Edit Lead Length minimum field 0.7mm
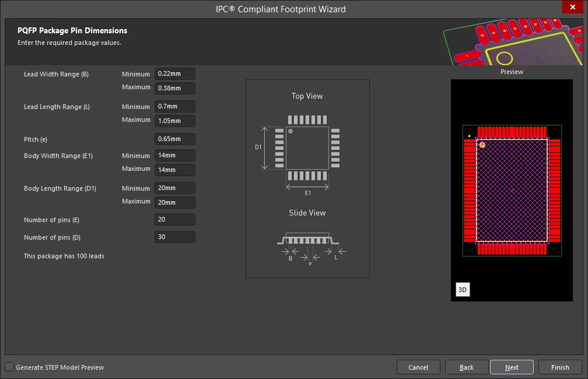This screenshot has width=588, height=379. tap(175, 107)
